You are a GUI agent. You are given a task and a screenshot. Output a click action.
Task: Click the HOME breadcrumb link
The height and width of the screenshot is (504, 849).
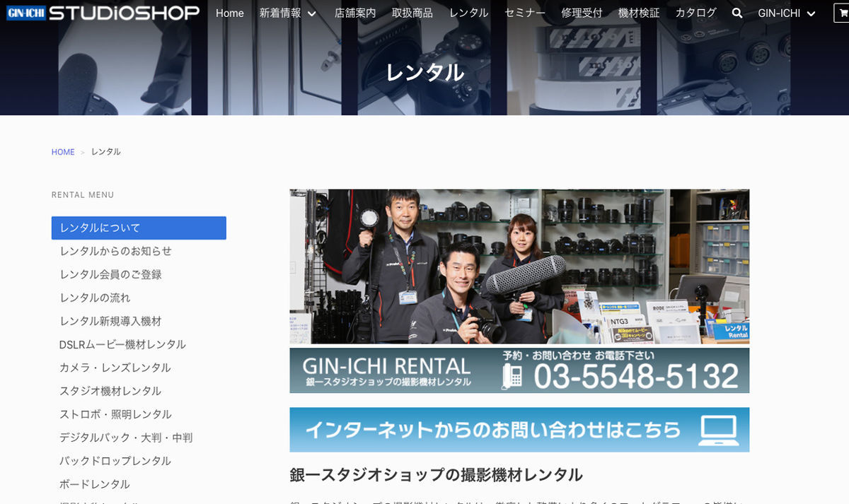[63, 151]
